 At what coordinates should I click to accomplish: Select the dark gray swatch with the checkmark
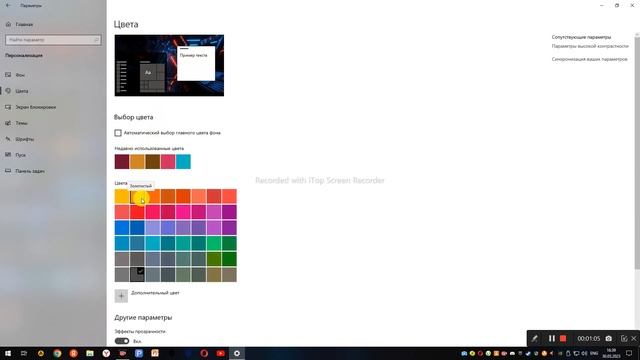pyautogui.click(x=137, y=274)
